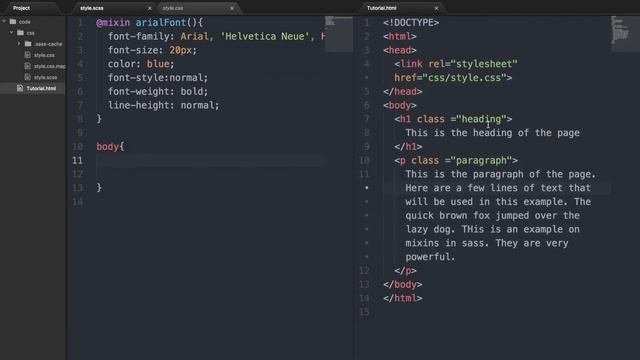Click the 'mixins in sass. They are very' line
This screenshot has width=640, height=360.
[x=487, y=243]
